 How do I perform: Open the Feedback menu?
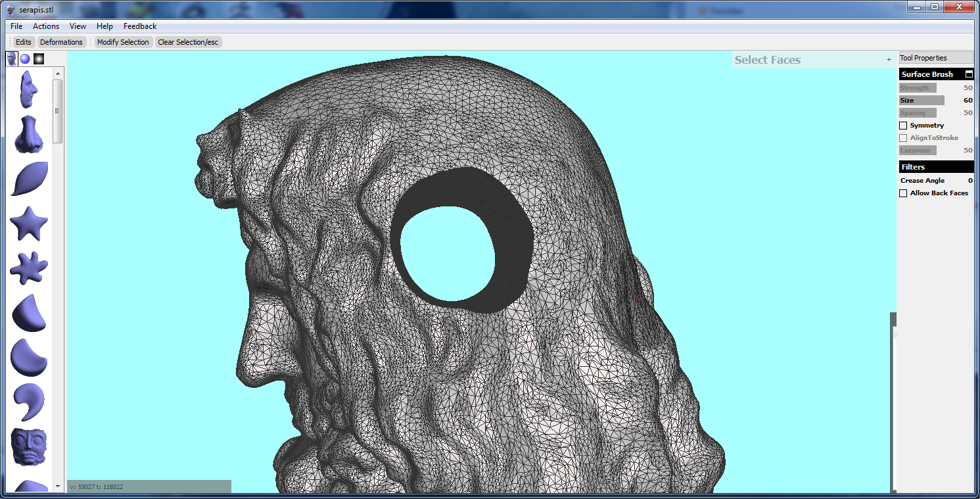pos(140,26)
